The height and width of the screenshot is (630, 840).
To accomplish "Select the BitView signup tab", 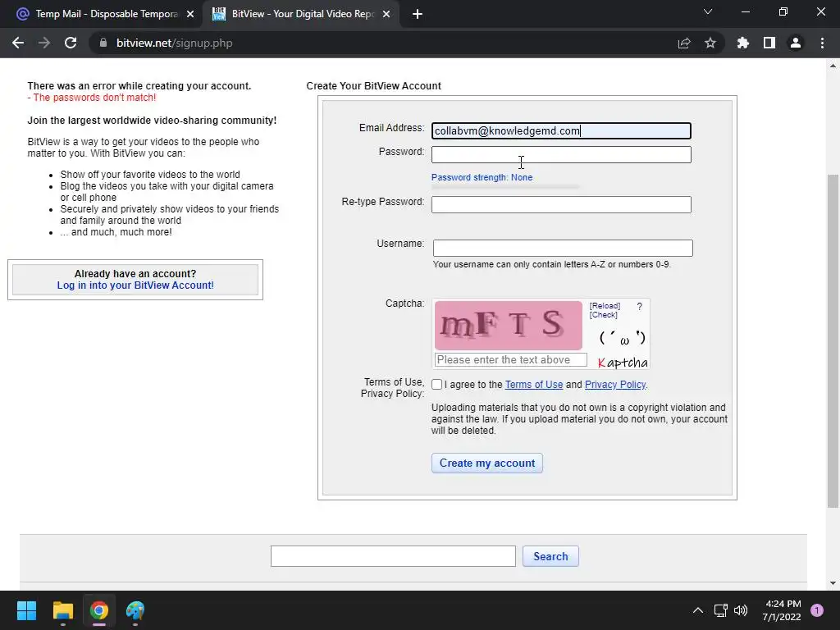I will [x=301, y=14].
